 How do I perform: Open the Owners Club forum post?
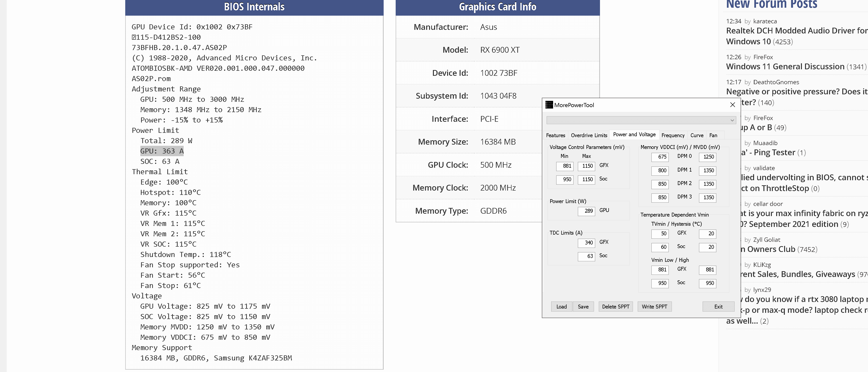768,249
